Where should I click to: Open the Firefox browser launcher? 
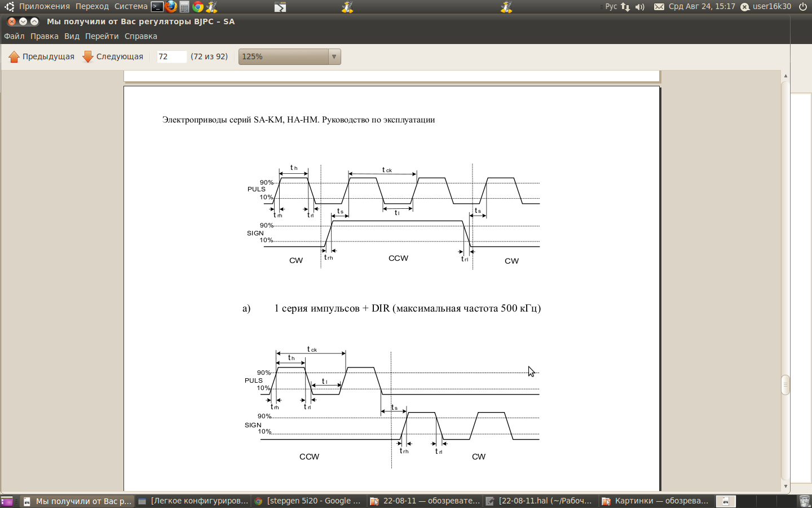171,7
